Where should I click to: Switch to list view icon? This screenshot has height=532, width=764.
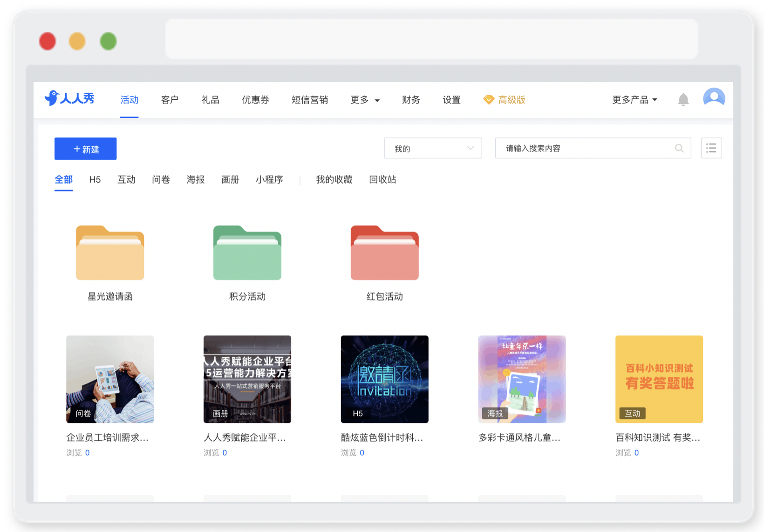711,148
